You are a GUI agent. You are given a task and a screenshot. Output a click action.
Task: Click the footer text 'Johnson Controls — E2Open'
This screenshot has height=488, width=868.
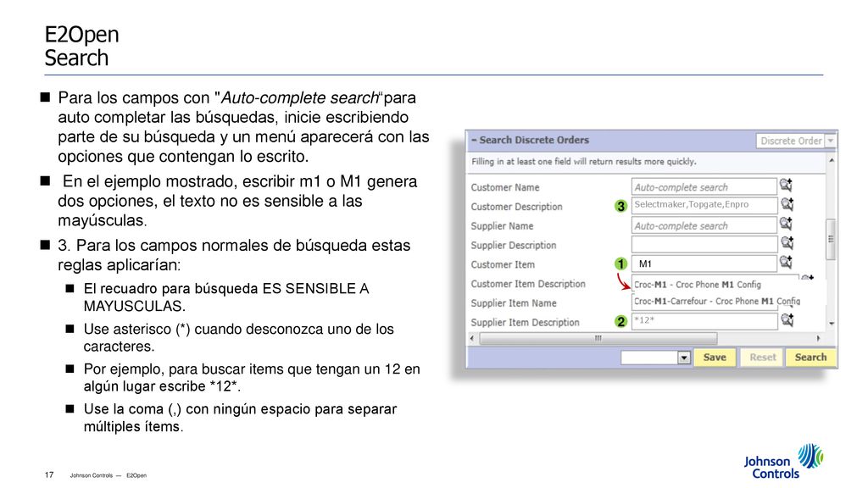108,475
